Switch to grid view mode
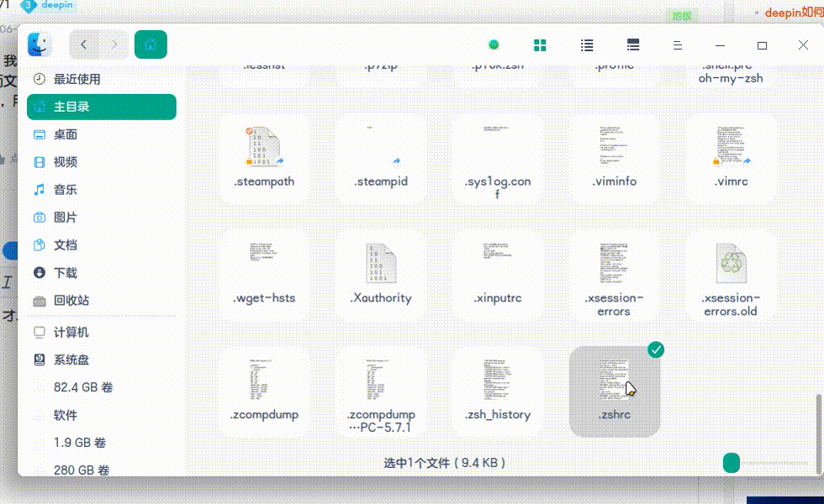 click(540, 45)
